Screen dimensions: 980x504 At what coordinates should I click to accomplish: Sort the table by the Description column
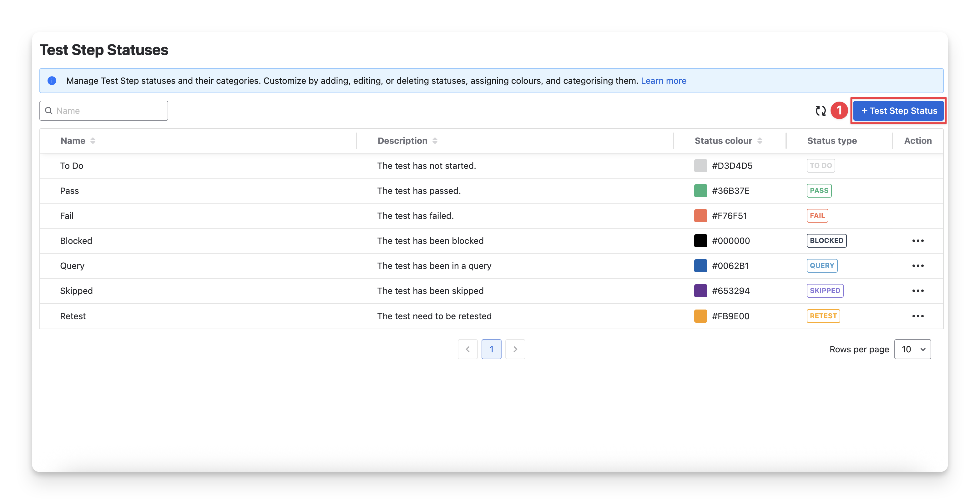click(435, 141)
